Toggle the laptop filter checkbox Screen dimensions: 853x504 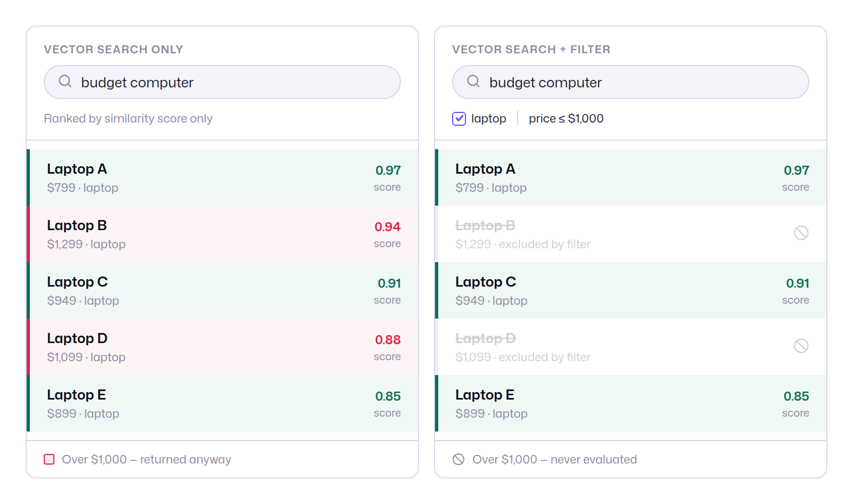pos(459,118)
